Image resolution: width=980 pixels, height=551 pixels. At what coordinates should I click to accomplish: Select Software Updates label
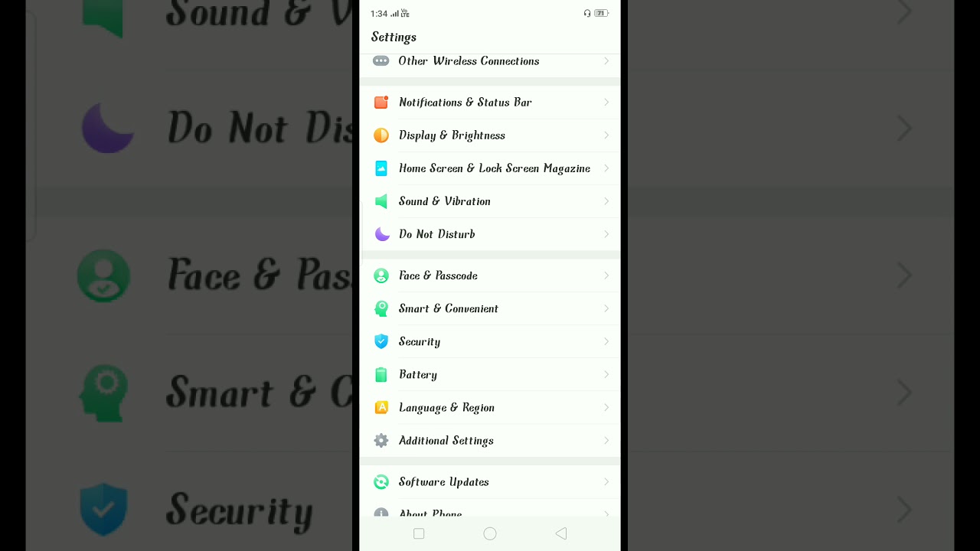click(443, 482)
